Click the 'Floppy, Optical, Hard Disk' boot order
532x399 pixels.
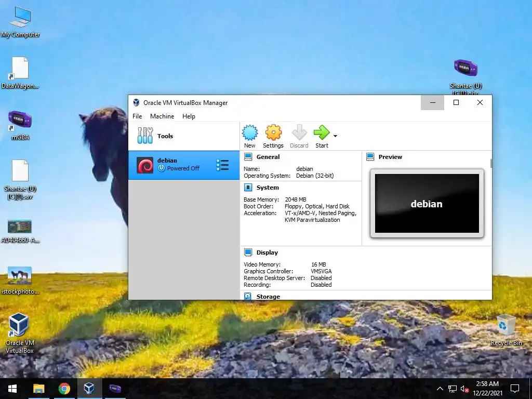[x=317, y=206]
